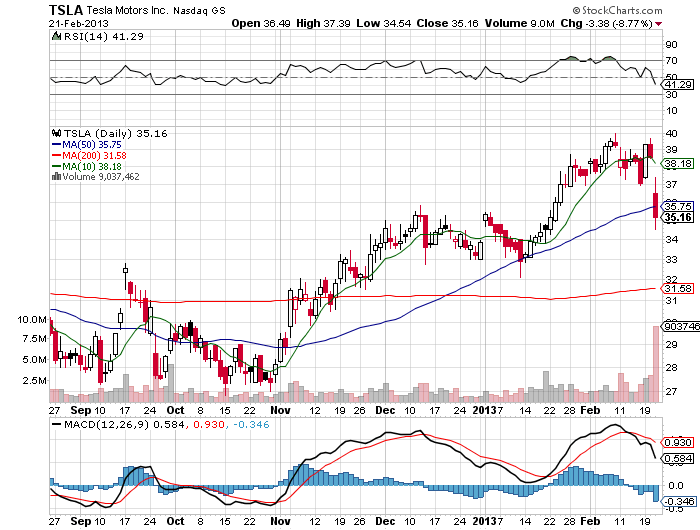Click the Nasdaq GS exchange label
700x530 pixels.
click(x=199, y=10)
